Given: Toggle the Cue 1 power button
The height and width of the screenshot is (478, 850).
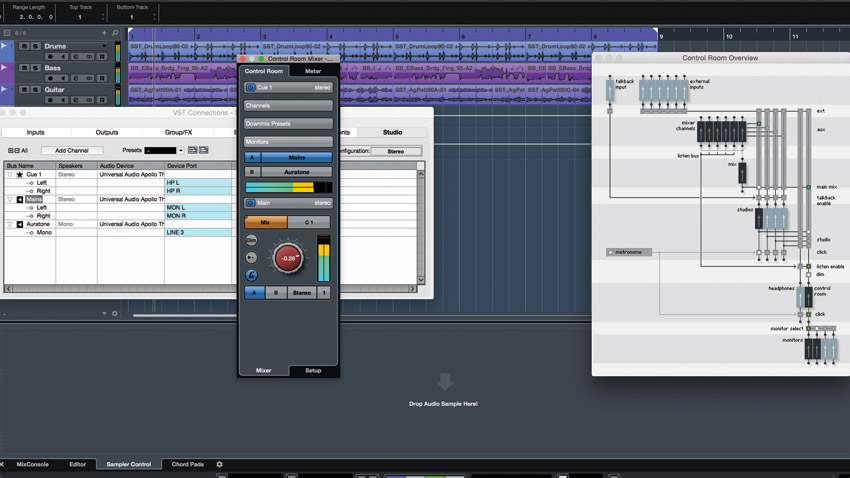Looking at the screenshot, I should pyautogui.click(x=250, y=87).
